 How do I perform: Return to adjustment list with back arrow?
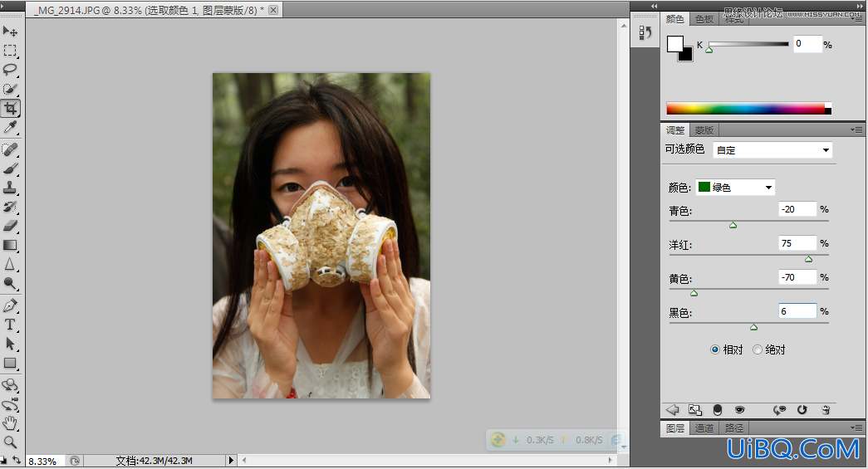(673, 410)
